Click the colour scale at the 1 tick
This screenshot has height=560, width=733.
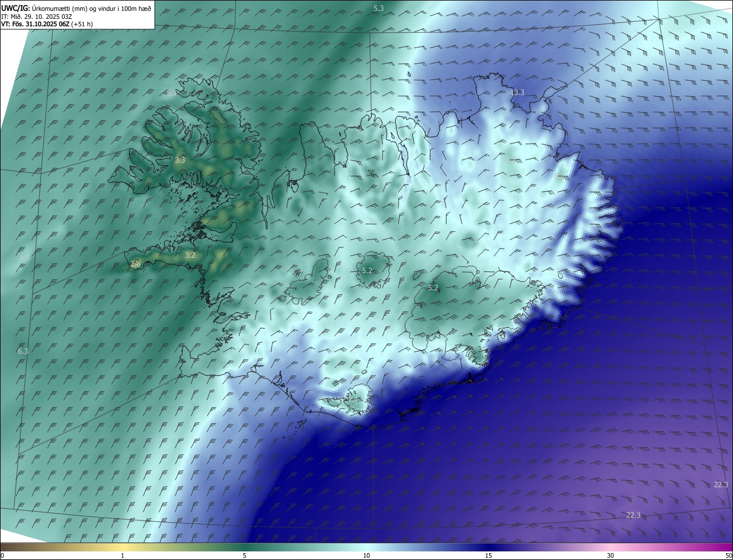[123, 555]
